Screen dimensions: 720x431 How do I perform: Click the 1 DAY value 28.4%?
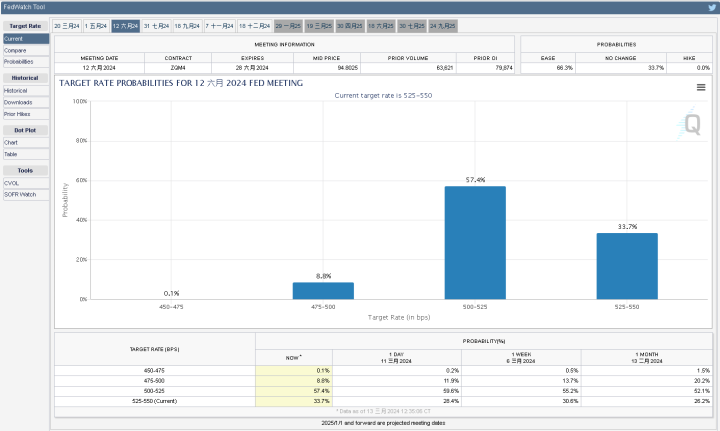(x=451, y=401)
